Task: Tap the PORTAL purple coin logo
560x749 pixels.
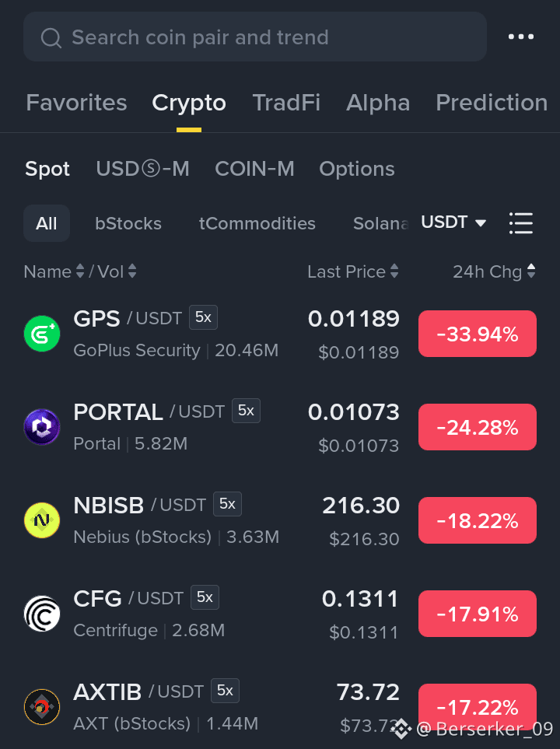Action: tap(42, 426)
